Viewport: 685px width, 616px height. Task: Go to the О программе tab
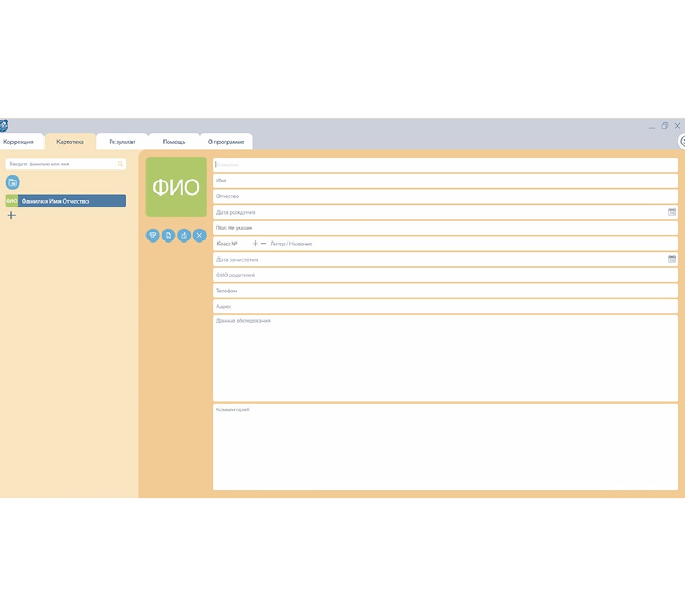[x=226, y=142]
